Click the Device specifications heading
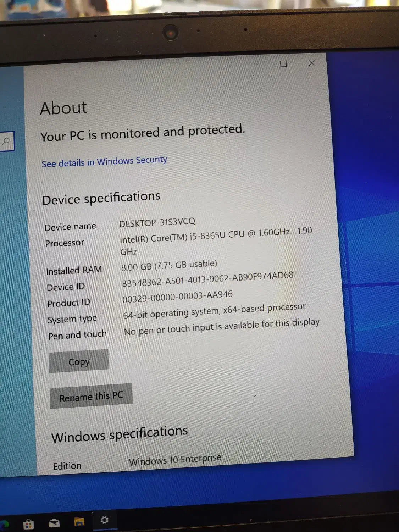The image size is (399, 532). 101,198
